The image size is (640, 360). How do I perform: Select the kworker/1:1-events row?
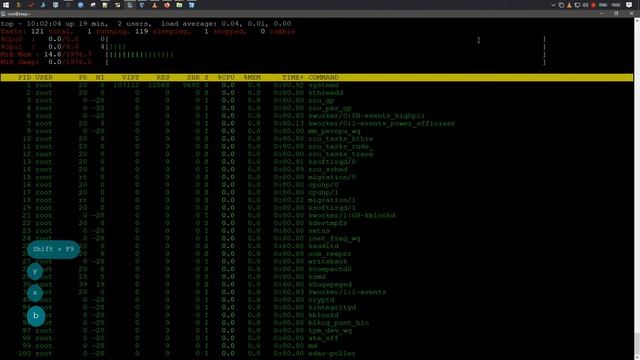pyautogui.click(x=317, y=292)
